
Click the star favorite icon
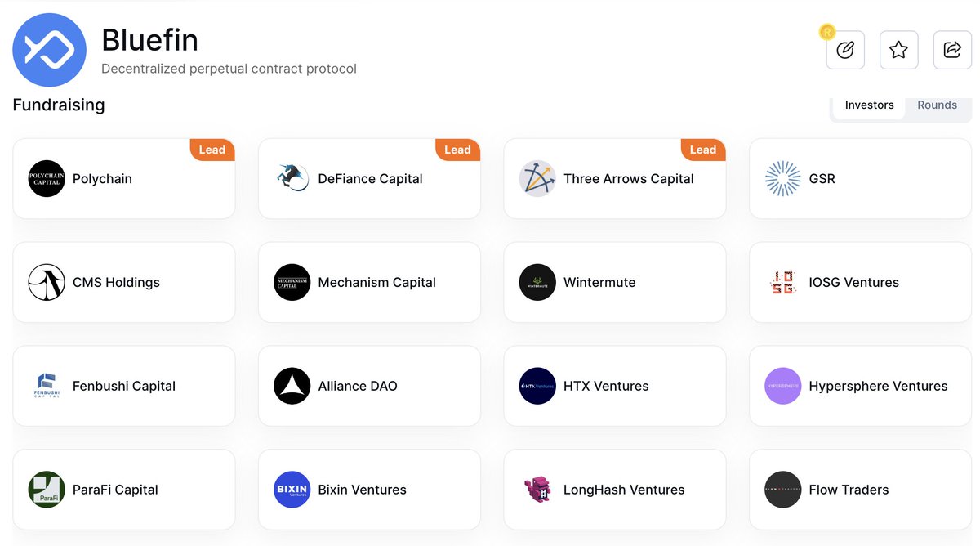[x=898, y=50]
